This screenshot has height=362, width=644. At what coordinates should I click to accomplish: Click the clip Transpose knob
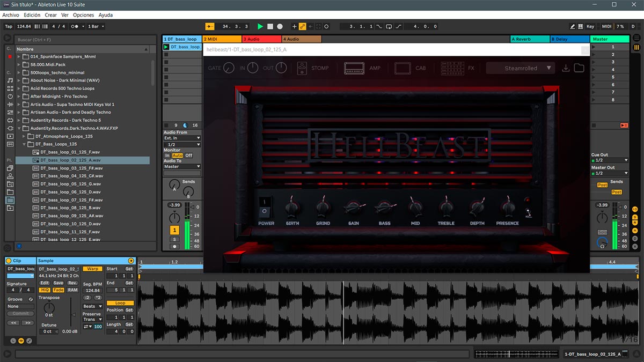[49, 307]
